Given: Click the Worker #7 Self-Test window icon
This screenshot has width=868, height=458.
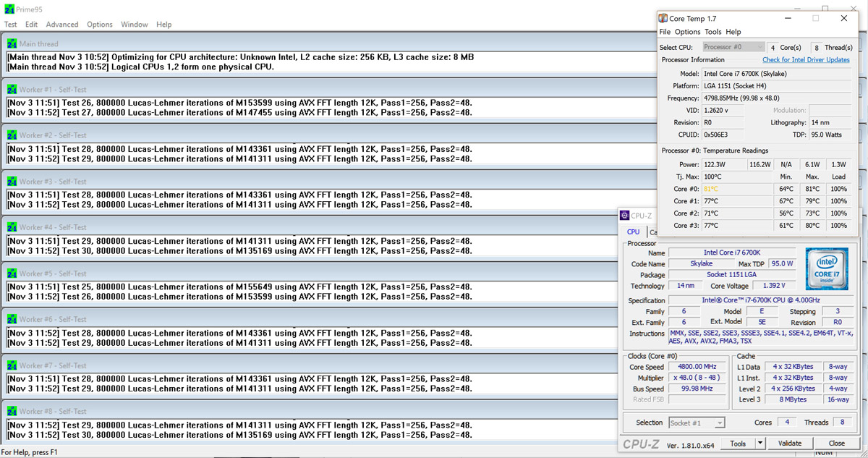Looking at the screenshot, I should pos(12,365).
